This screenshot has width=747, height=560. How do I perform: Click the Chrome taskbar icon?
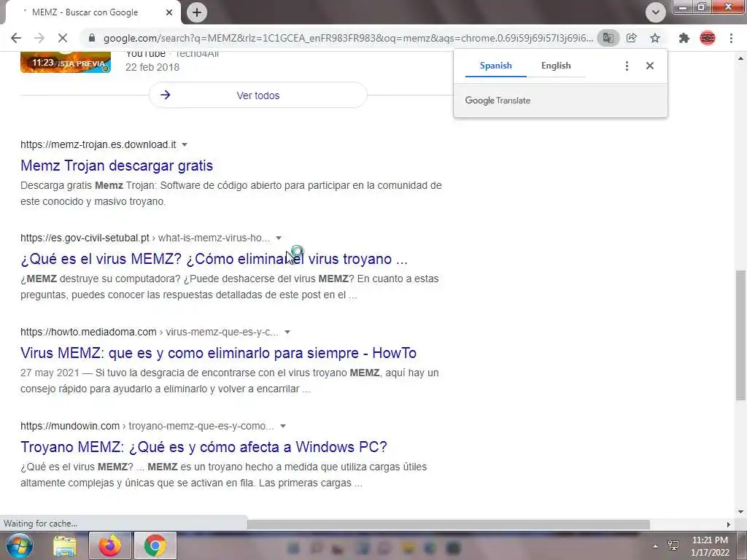click(155, 545)
